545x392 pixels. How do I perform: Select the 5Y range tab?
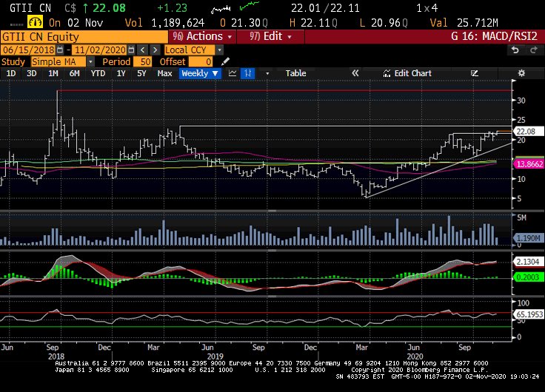pyautogui.click(x=141, y=73)
